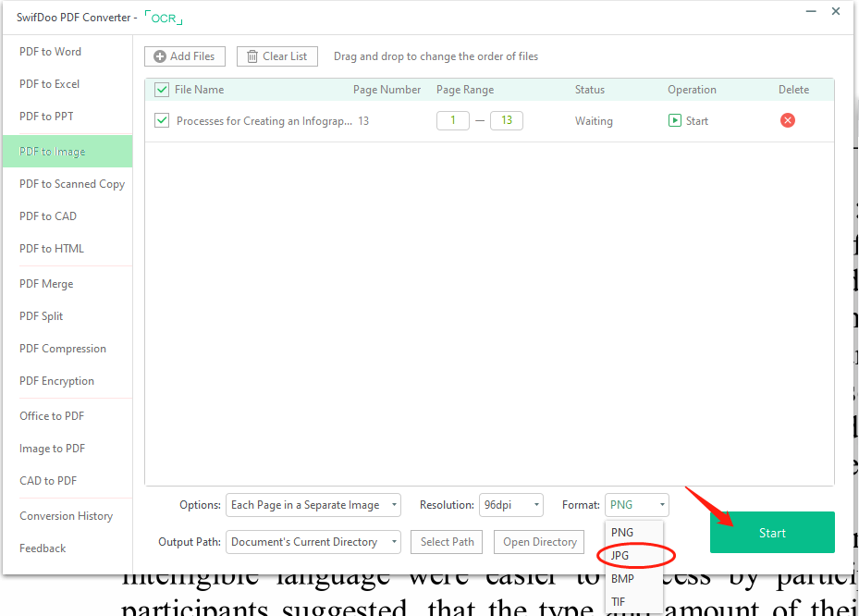View Conversion History
This screenshot has width=859, height=616.
(67, 516)
